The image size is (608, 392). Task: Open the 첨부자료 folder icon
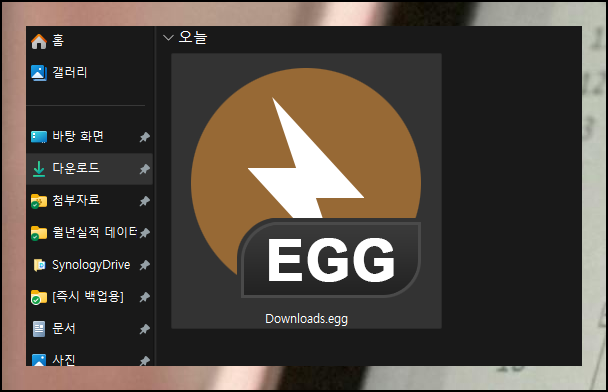coord(39,201)
